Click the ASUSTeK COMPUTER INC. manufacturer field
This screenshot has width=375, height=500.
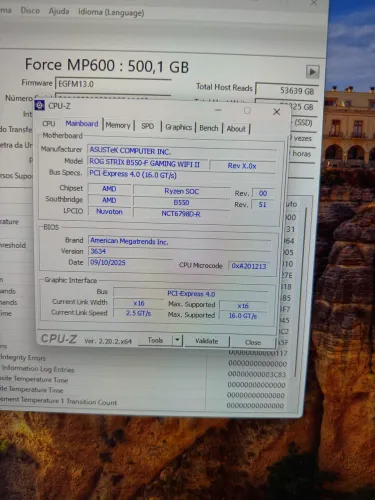(182, 151)
